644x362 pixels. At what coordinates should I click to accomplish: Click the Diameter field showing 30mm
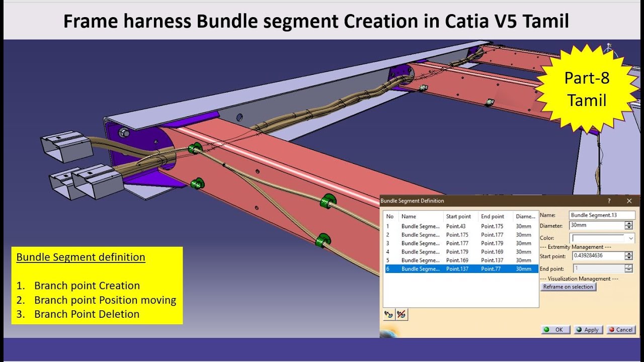597,226
